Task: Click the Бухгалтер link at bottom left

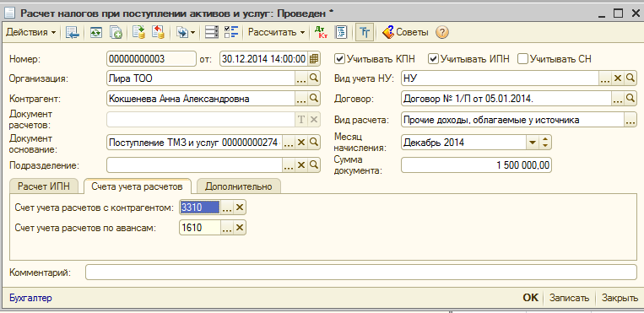Action: 30,298
